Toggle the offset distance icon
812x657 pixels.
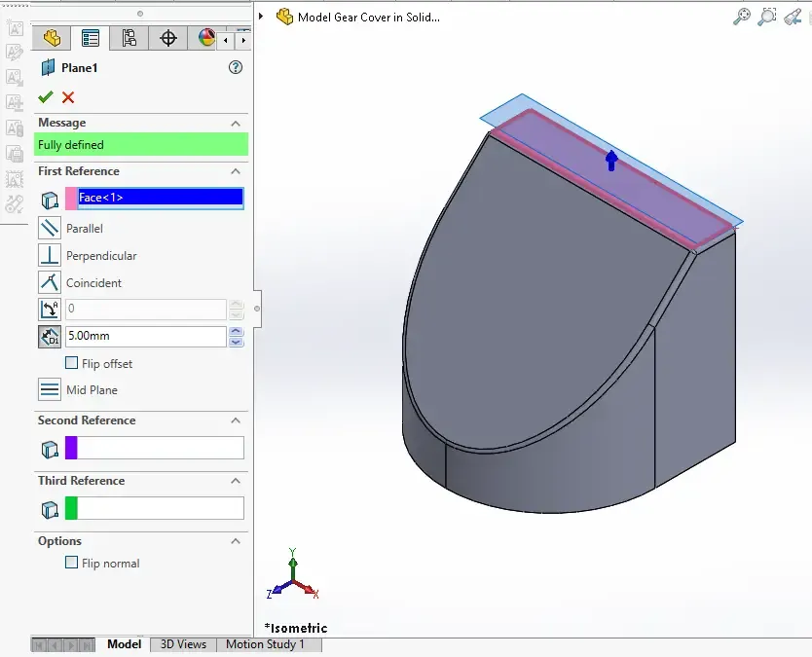[50, 337]
